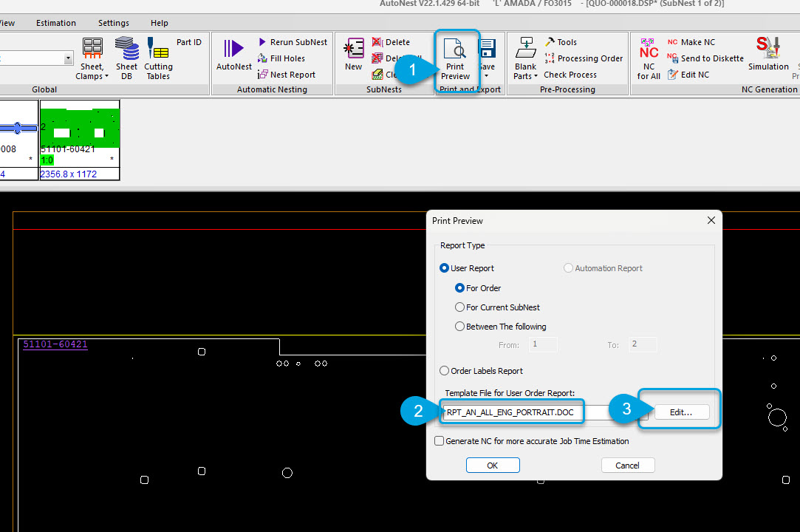This screenshot has height=532, width=800.
Task: Close the Print Preview dialog
Action: [711, 220]
